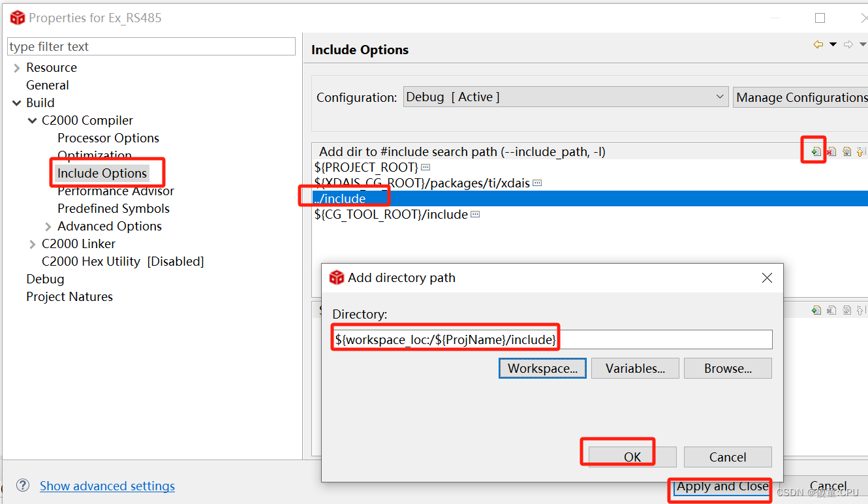Screen dimensions: 868x504
Task: Click the Workspace... button
Action: click(542, 368)
